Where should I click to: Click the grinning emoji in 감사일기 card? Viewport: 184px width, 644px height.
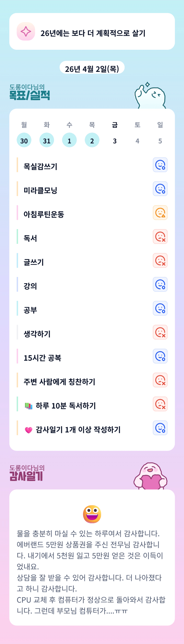click(92, 514)
